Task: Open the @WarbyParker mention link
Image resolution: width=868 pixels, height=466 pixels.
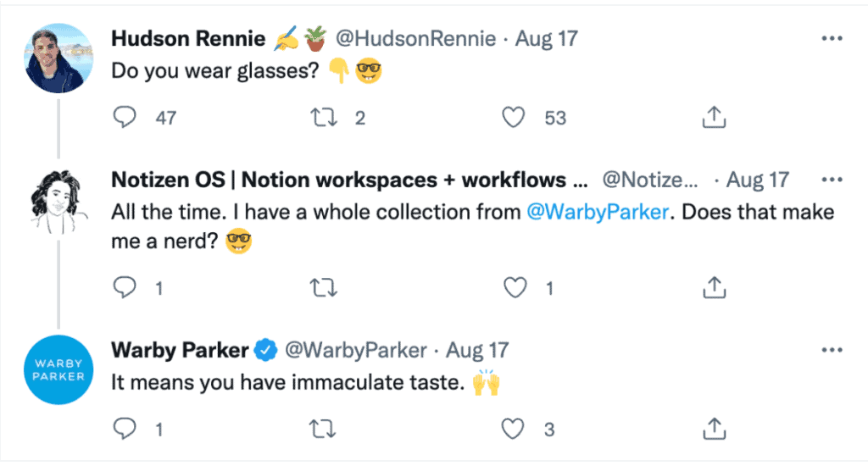Action: click(x=598, y=211)
